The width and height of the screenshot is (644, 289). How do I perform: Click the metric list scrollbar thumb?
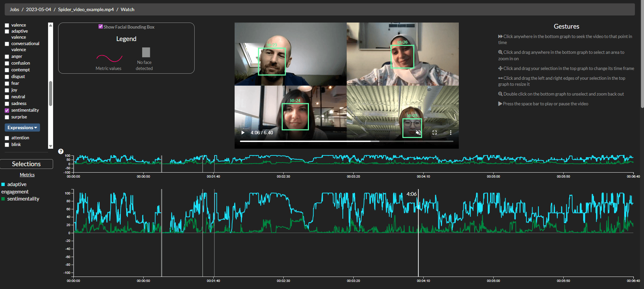pos(51,93)
